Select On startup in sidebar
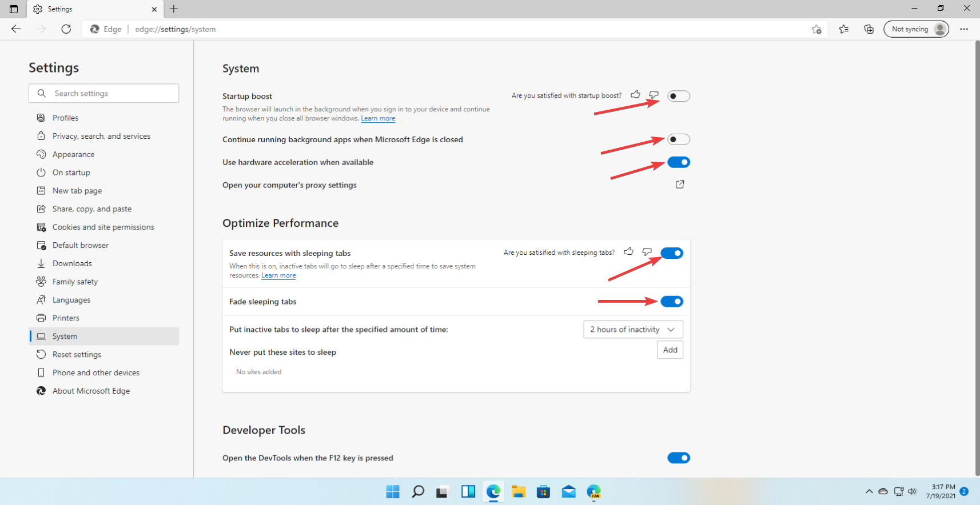This screenshot has width=980, height=505. 104,173
